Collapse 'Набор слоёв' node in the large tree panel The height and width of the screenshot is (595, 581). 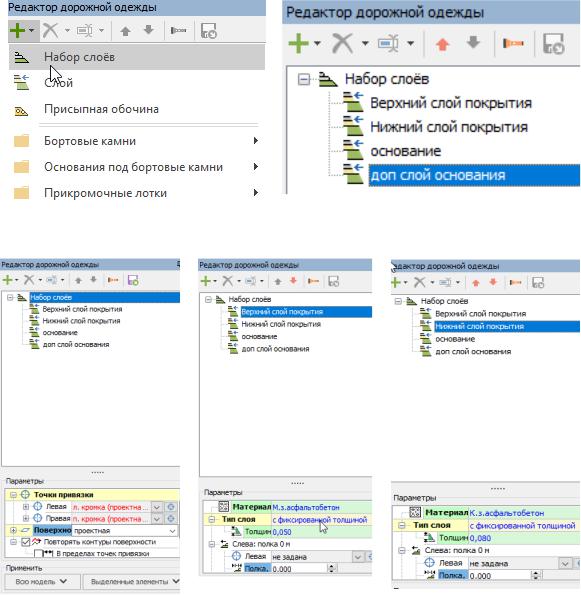point(304,79)
